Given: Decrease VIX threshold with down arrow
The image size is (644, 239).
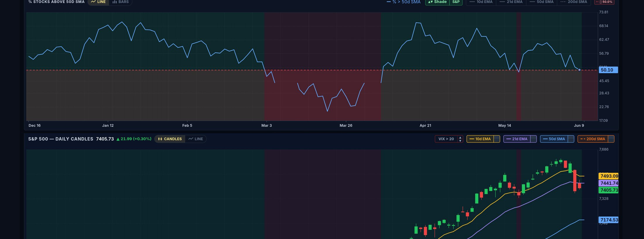Looking at the screenshot, I should [460, 141].
